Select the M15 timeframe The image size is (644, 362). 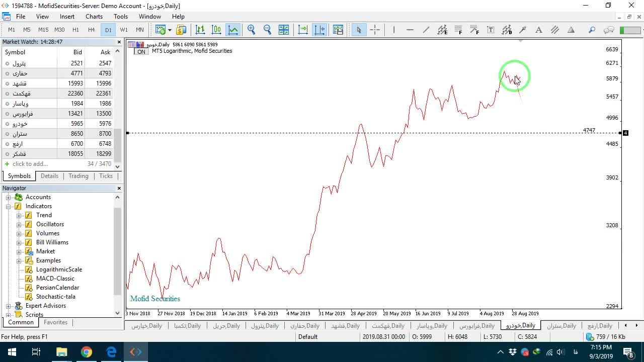pos(43,30)
